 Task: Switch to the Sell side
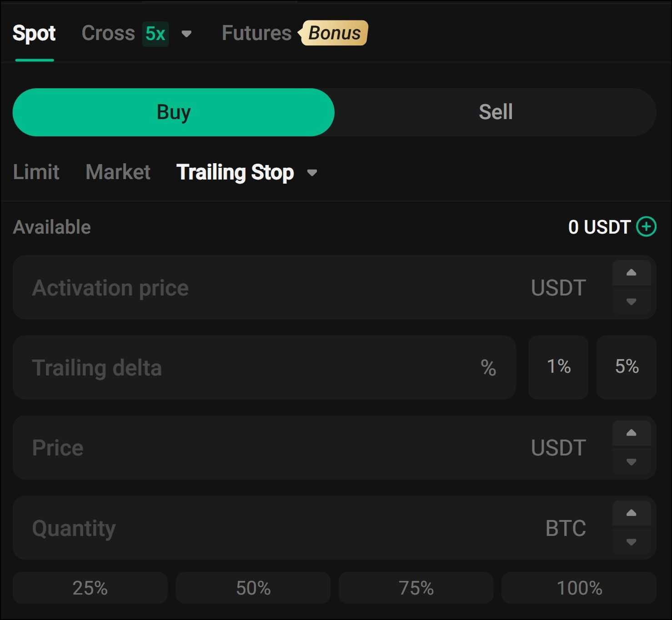(x=496, y=112)
